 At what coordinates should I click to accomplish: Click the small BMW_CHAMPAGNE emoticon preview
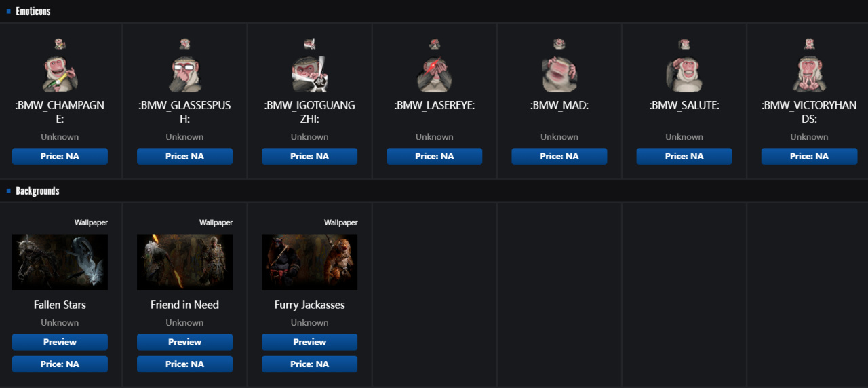[60, 44]
